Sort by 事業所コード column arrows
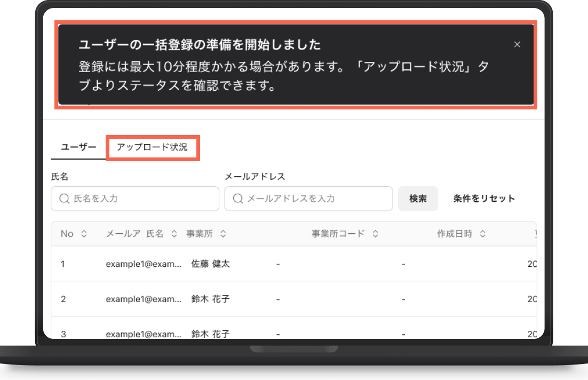The image size is (588, 380). [x=376, y=234]
